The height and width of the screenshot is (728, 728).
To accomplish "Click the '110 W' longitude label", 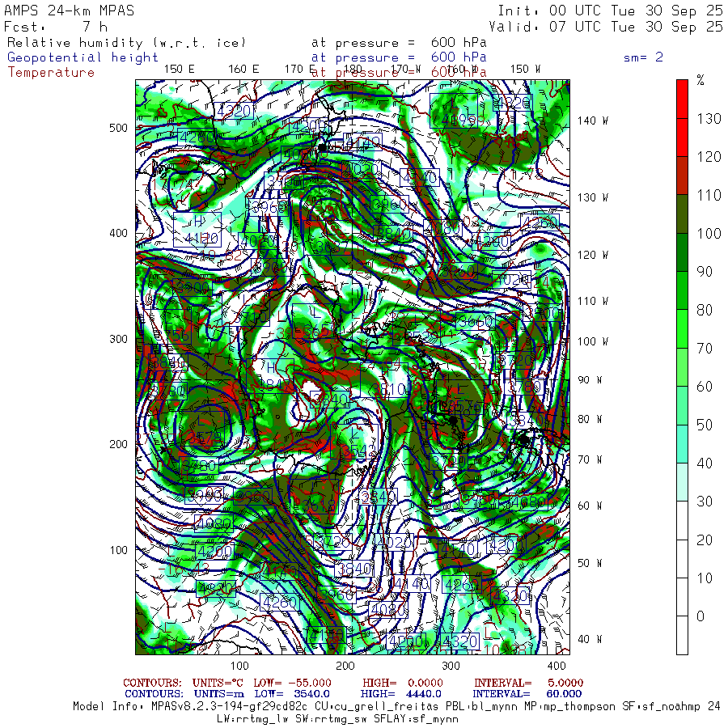I will 593,301.
